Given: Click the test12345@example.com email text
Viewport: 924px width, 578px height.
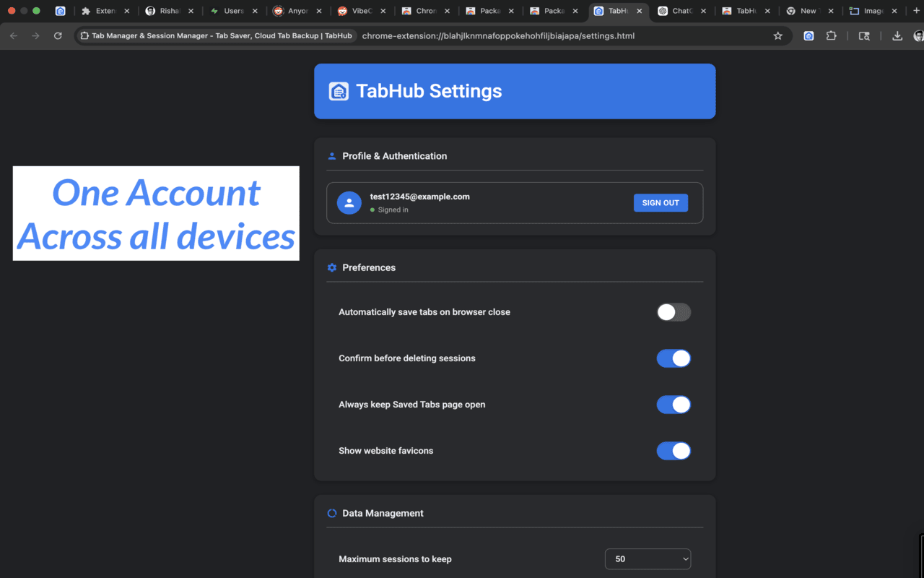Looking at the screenshot, I should (420, 197).
